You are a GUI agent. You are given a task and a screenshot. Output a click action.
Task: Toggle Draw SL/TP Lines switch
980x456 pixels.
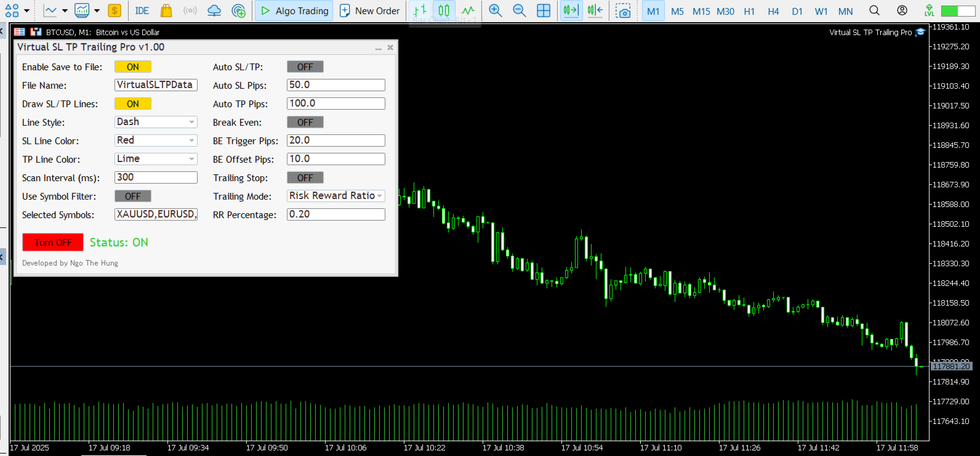[133, 104]
